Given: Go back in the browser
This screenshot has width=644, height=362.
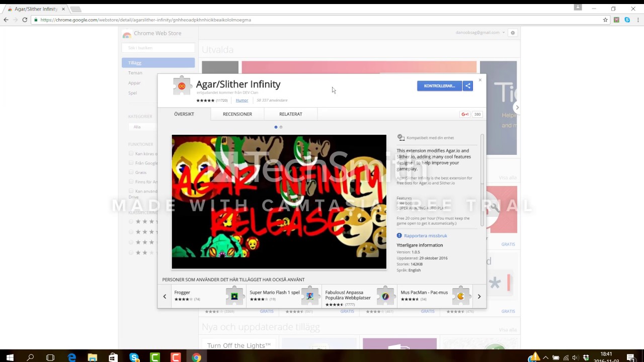Looking at the screenshot, I should pos(6,20).
